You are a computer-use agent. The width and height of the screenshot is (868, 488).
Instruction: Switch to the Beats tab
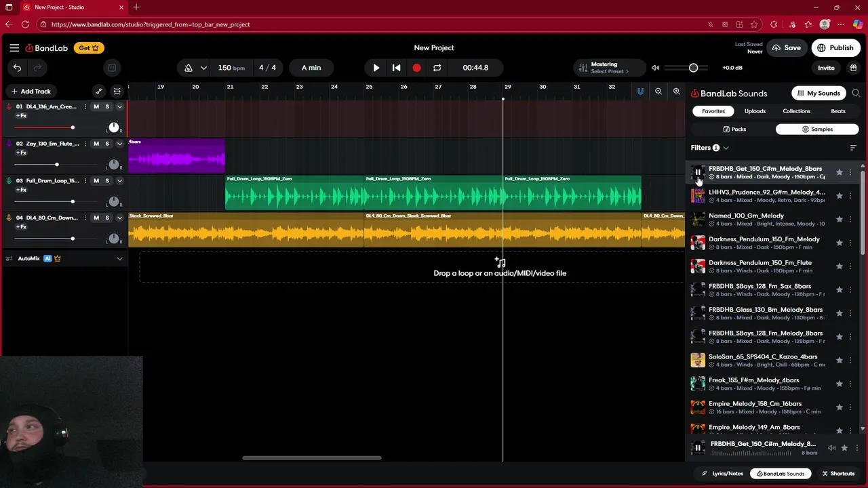(x=838, y=111)
